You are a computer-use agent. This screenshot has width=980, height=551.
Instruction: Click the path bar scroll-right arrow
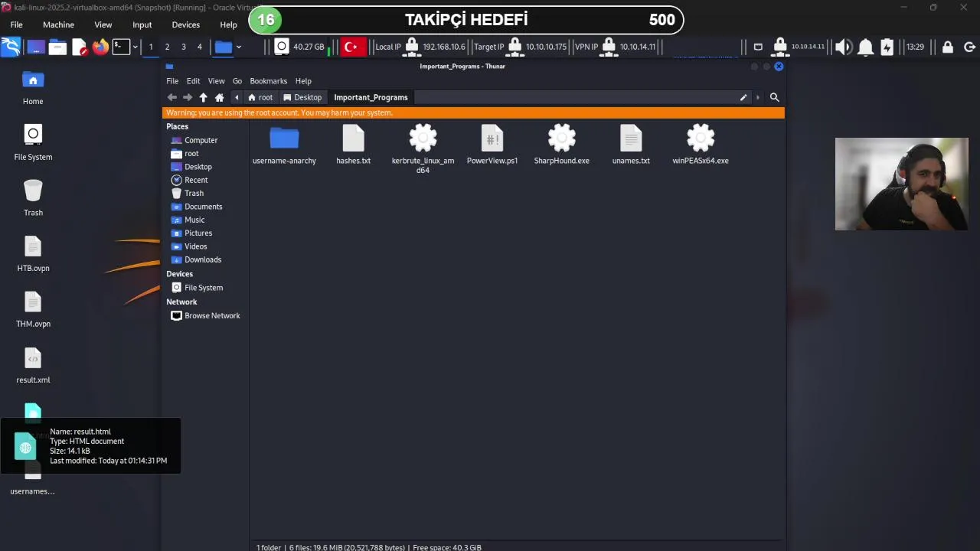[758, 97]
